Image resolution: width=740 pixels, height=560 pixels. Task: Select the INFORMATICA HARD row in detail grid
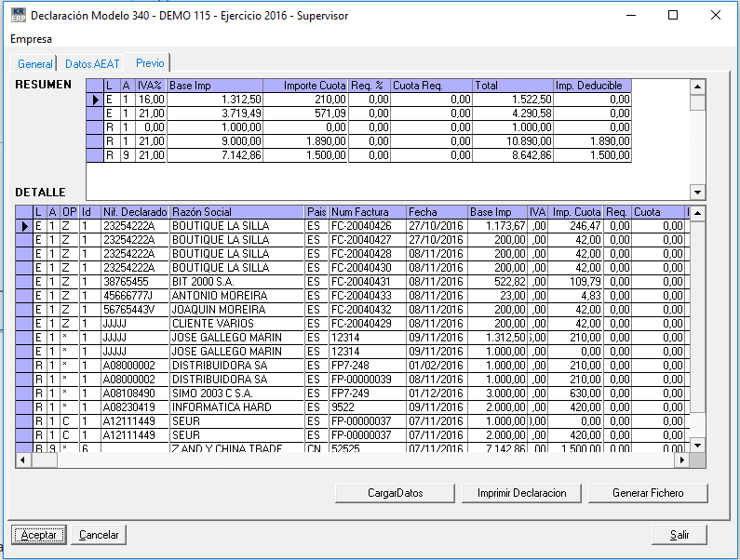click(x=237, y=407)
